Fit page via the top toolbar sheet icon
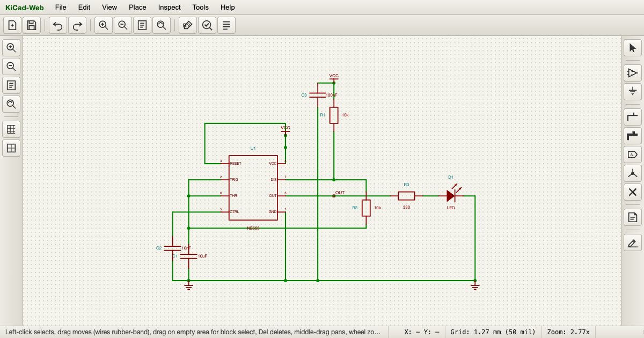The image size is (644, 338). tap(142, 25)
